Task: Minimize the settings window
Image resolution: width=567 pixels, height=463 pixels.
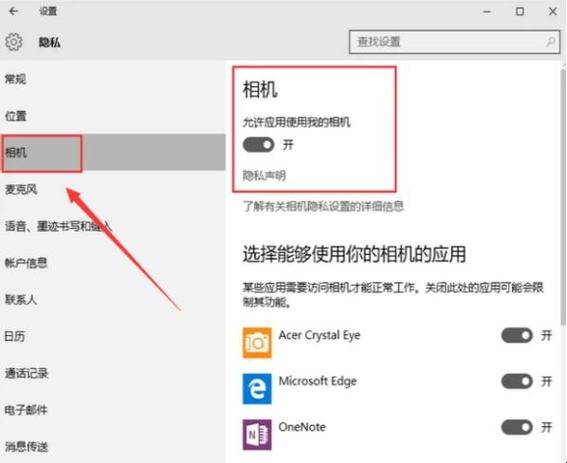Action: pos(487,12)
